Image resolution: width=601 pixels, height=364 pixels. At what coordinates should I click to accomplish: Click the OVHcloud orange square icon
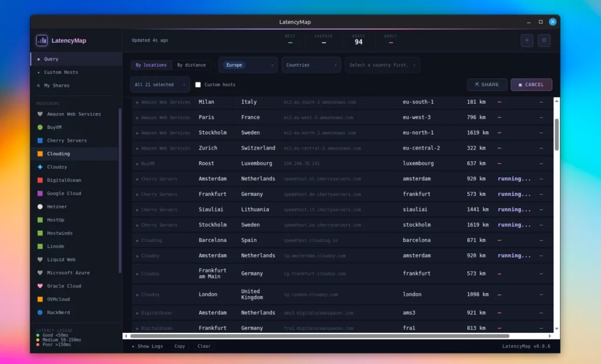[x=40, y=300]
